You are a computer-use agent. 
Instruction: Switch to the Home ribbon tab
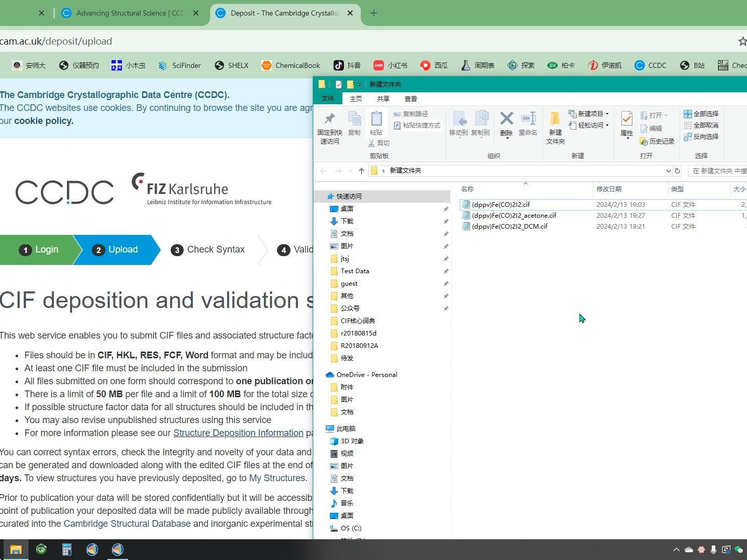[x=356, y=99]
